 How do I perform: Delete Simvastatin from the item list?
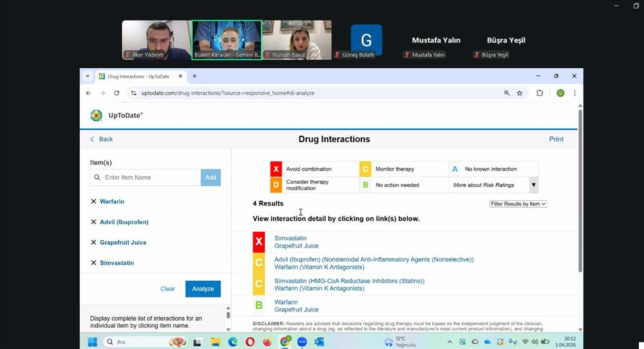[x=94, y=263]
